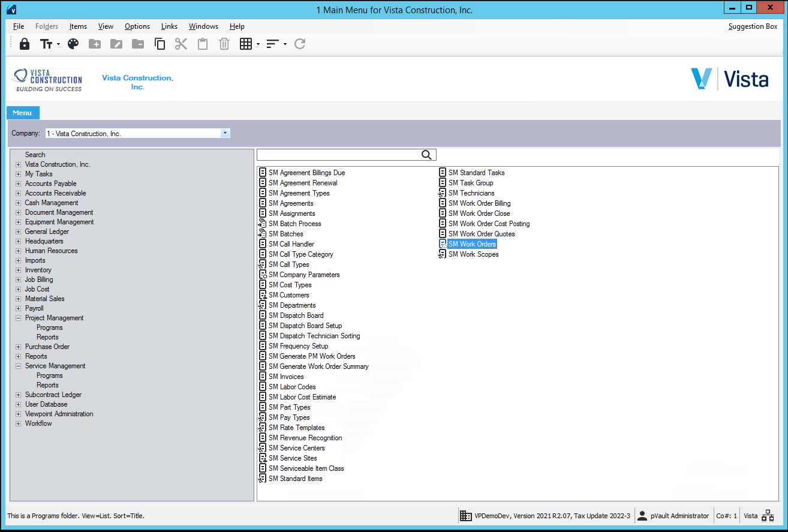The height and width of the screenshot is (532, 788).
Task: Select Programs under Service Management
Action: point(49,375)
